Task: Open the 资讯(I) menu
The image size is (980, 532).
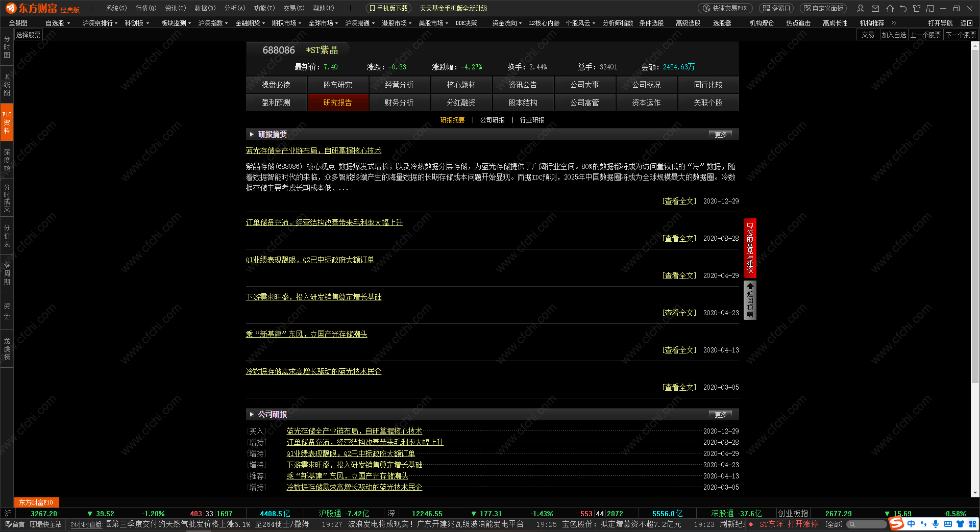Action: coord(176,8)
